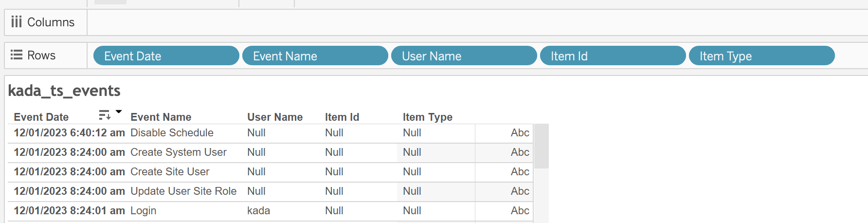This screenshot has height=223, width=868.
Task: Select the Event Date pill in Rows
Action: point(166,56)
